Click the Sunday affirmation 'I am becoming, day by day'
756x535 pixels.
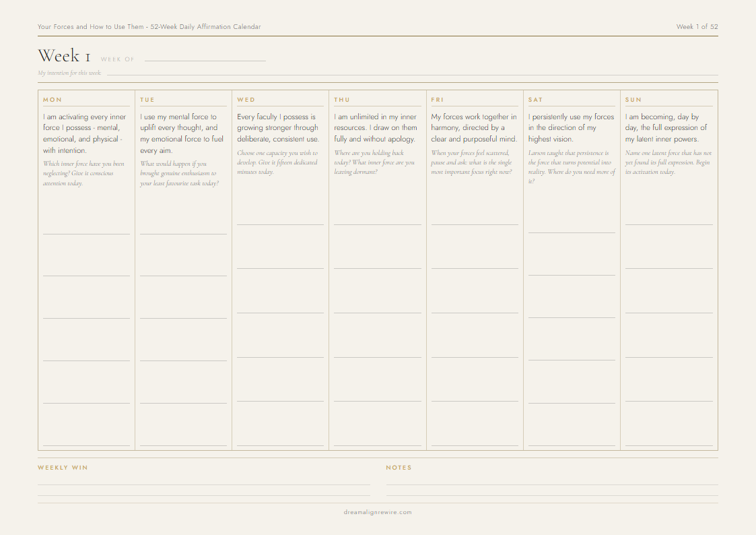coord(666,128)
